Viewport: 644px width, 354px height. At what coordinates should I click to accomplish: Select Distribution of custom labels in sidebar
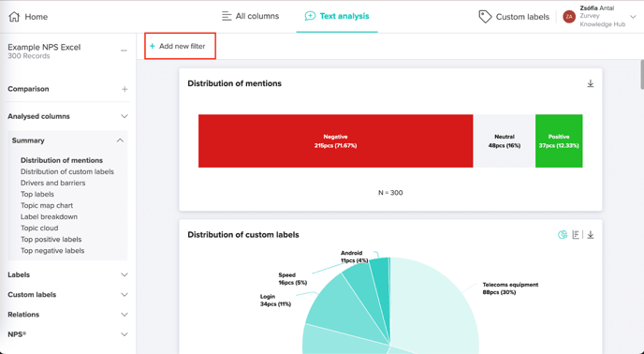(67, 171)
